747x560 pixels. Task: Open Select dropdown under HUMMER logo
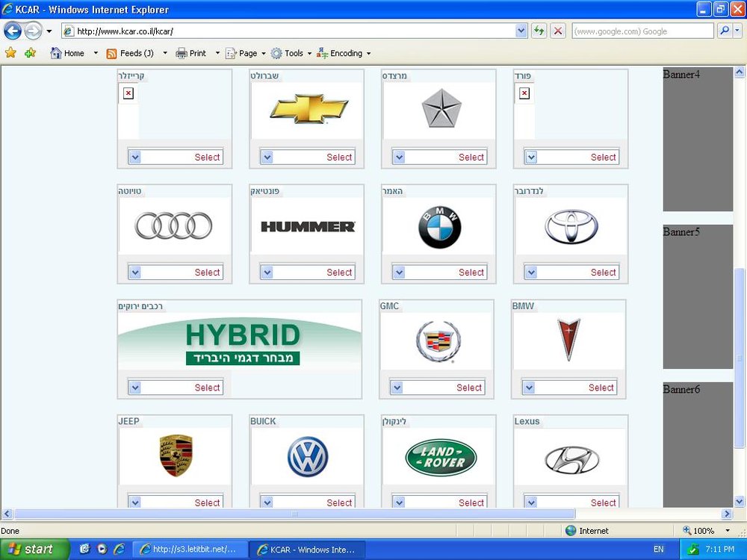307,273
